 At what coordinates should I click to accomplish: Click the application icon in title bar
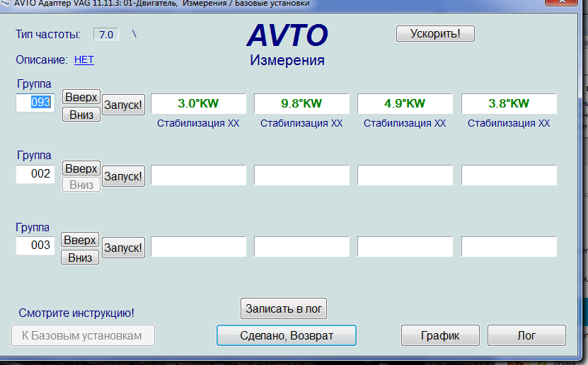[4, 3]
